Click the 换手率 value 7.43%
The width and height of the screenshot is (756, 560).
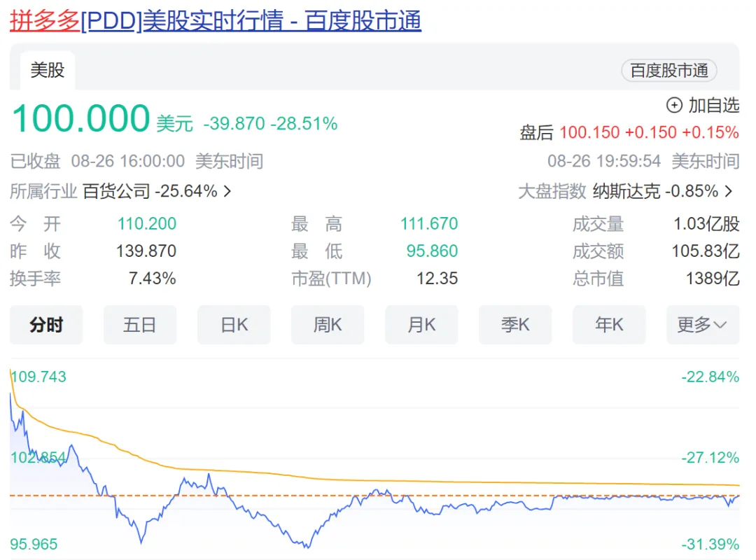click(x=153, y=279)
